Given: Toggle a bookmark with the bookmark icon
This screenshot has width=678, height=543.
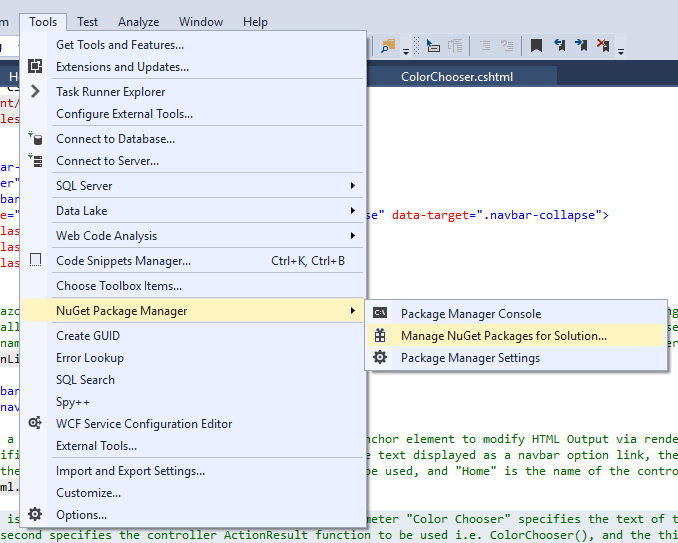Looking at the screenshot, I should pos(536,45).
